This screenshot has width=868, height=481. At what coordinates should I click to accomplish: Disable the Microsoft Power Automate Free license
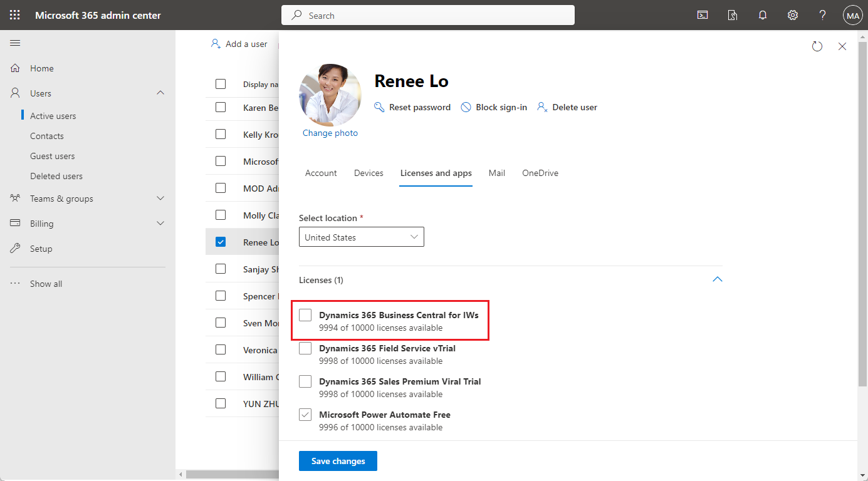[305, 414]
